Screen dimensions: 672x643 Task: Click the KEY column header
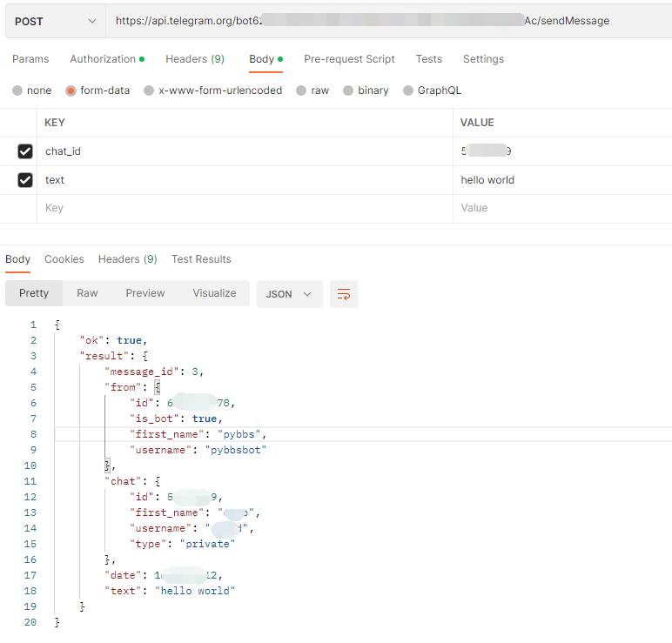pos(55,123)
